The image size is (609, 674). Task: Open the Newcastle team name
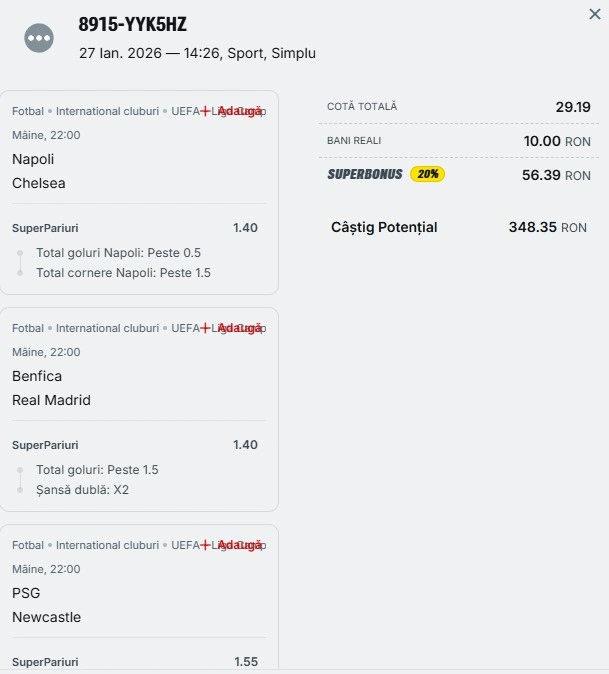(x=46, y=617)
